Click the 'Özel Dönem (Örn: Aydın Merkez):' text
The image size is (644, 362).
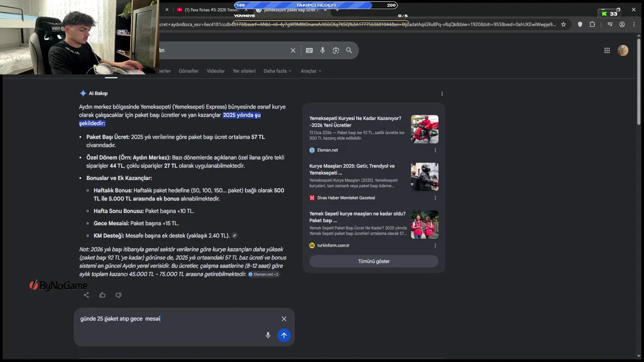click(x=128, y=157)
